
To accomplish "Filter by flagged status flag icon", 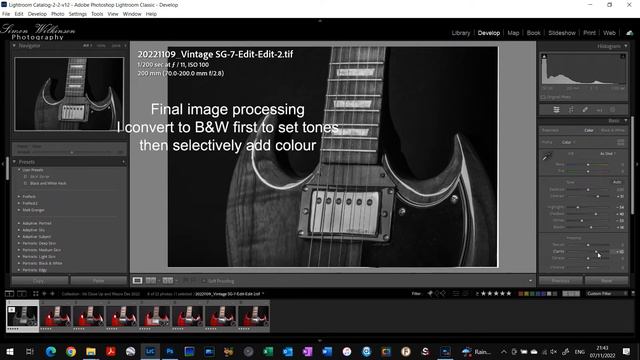I will point(430,293).
